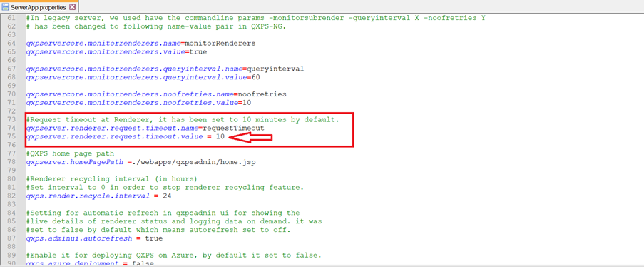Click the Request timeout at Renderer comment
Image resolution: width=644 pixels, height=267 pixels.
[183, 120]
